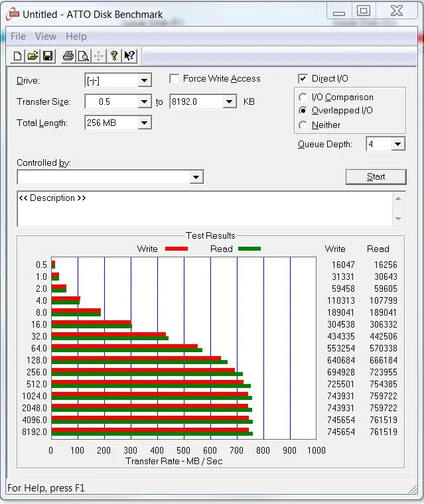The image size is (424, 504).
Task: Expand the Controlled by dropdown
Action: point(196,177)
